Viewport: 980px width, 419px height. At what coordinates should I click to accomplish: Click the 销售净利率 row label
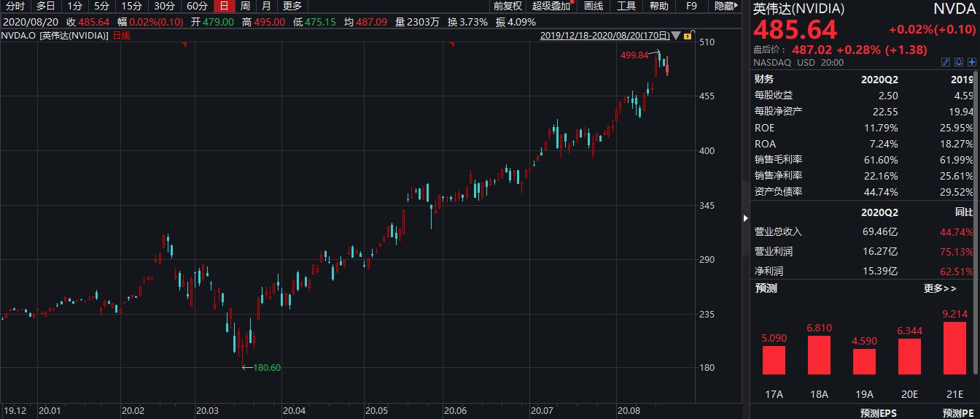pos(779,176)
